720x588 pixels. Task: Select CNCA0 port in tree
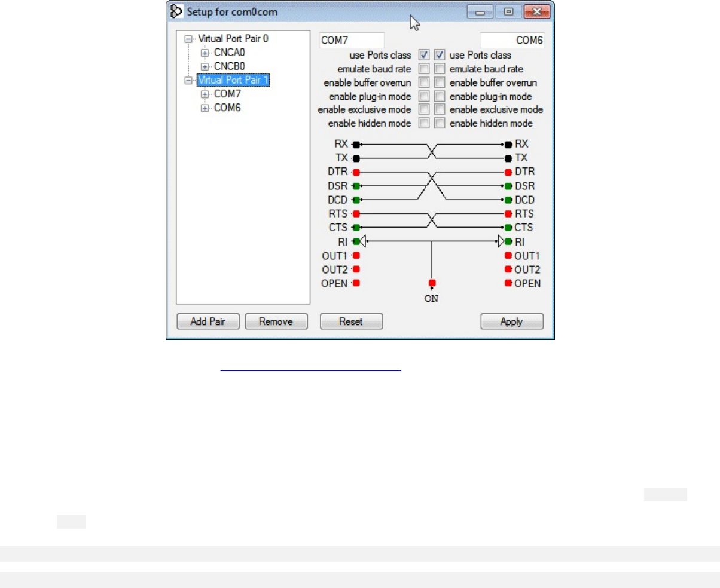pyautogui.click(x=230, y=53)
